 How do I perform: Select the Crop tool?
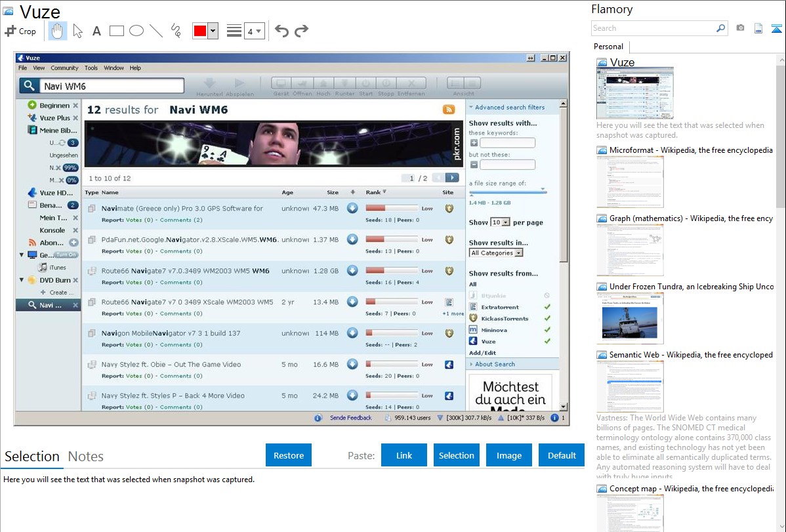pyautogui.click(x=21, y=31)
